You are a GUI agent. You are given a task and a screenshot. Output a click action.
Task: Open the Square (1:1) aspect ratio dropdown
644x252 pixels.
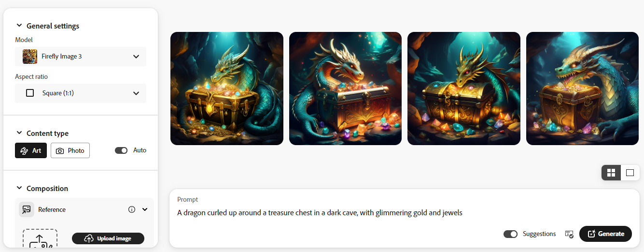point(81,93)
